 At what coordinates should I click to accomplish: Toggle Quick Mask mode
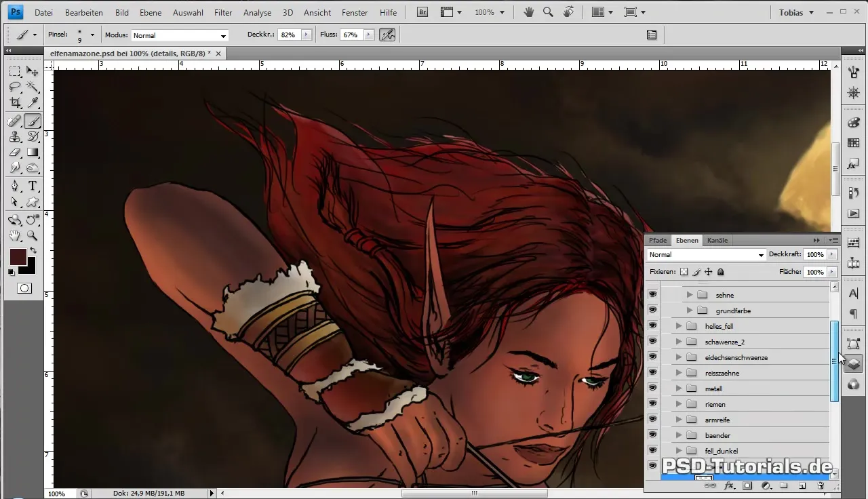click(24, 288)
